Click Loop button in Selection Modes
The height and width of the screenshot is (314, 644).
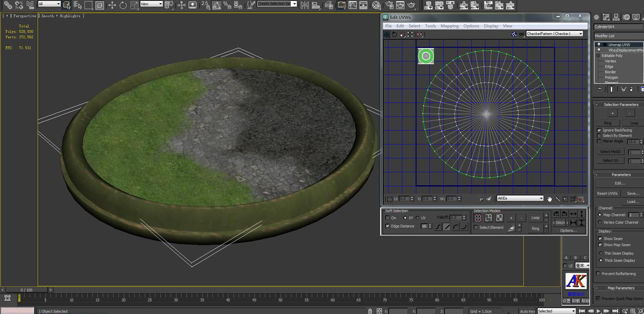tap(535, 218)
